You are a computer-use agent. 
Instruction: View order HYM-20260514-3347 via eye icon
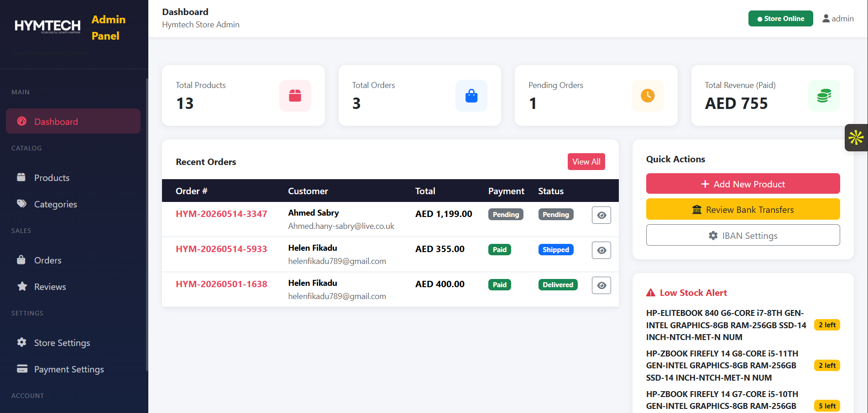[601, 215]
